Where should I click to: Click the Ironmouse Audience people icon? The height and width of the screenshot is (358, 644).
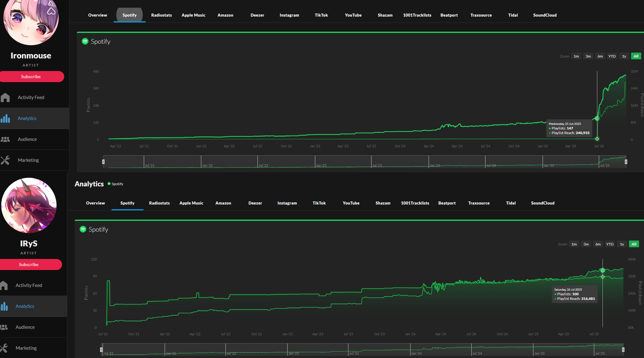pyautogui.click(x=5, y=139)
